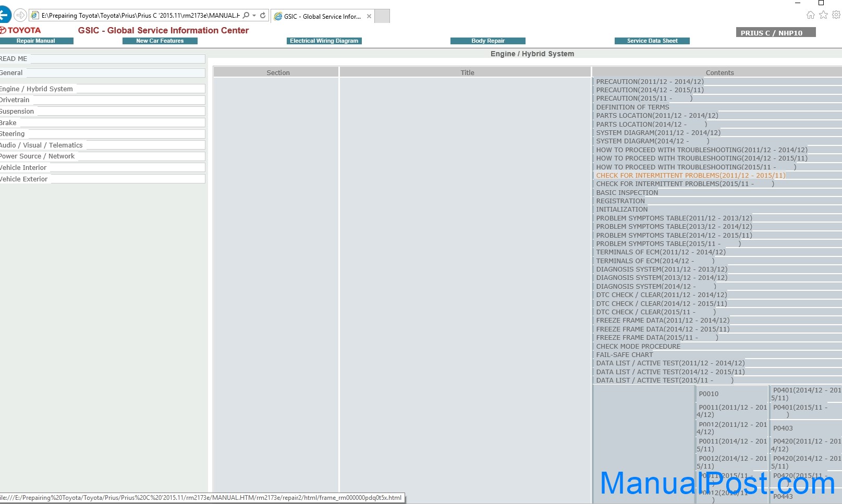This screenshot has height=504, width=842.
Task: Open P0011(2011/12 - 2014/12) code entry
Action: click(732, 411)
